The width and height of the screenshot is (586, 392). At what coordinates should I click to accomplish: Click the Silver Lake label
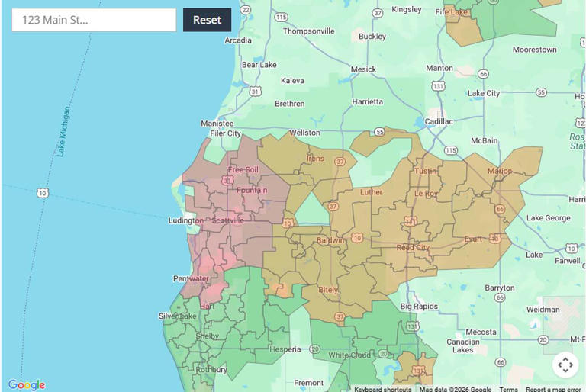pyautogui.click(x=177, y=316)
